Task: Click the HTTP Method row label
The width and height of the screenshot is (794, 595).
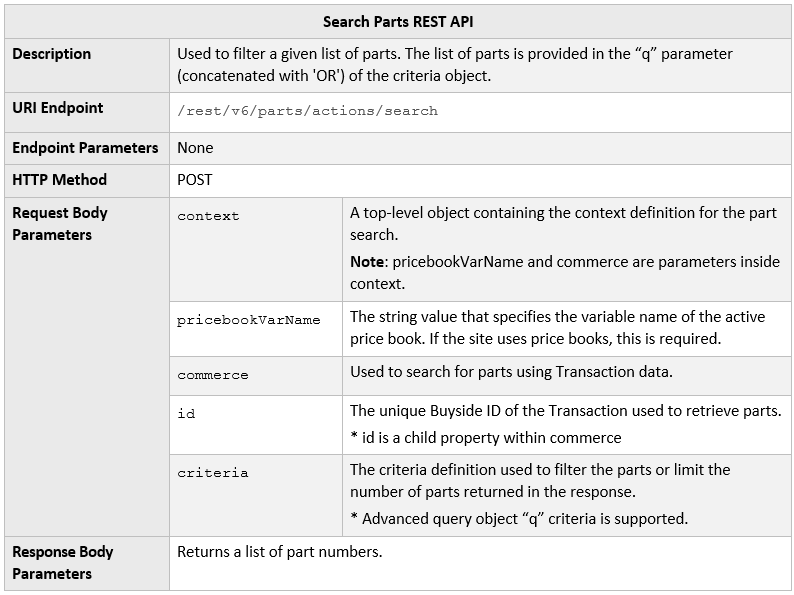Action: 59,180
